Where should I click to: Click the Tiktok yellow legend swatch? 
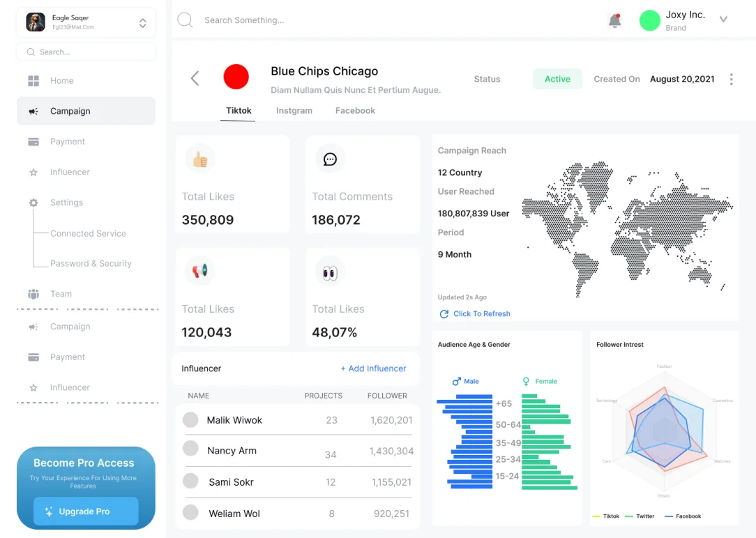click(x=596, y=516)
